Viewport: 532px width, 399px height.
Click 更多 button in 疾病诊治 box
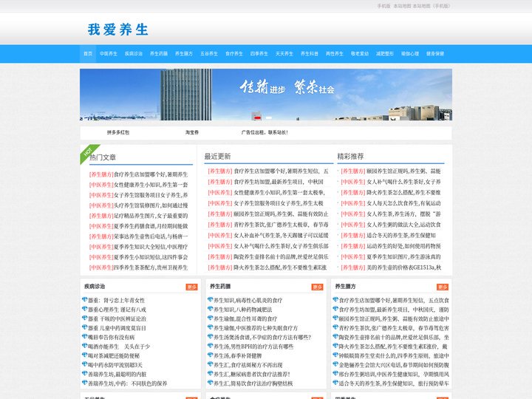(191, 287)
